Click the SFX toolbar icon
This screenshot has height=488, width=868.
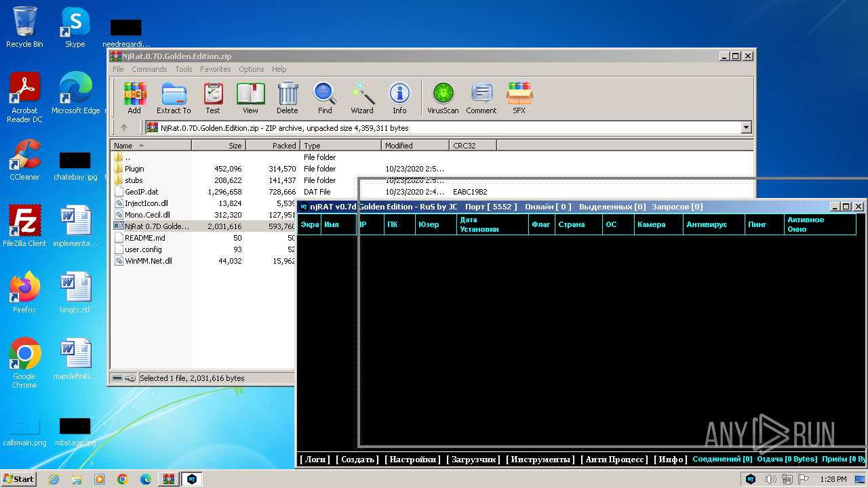(x=519, y=98)
